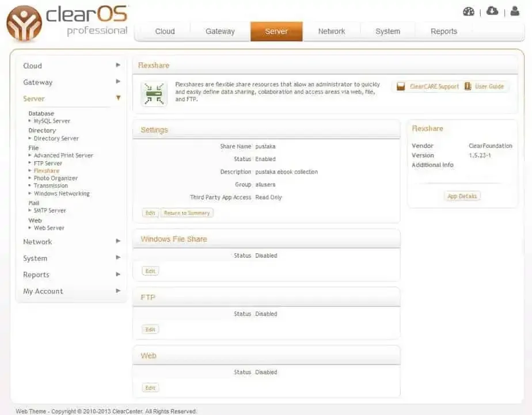Click the Flexshare app icon
Viewport: 532px width, 415px height.
154,94
